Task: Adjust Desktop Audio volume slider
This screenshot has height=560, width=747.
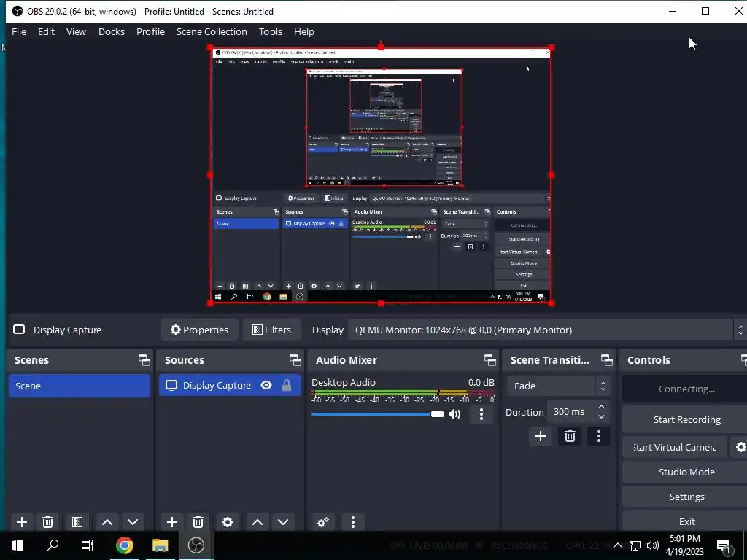Action: (x=378, y=414)
